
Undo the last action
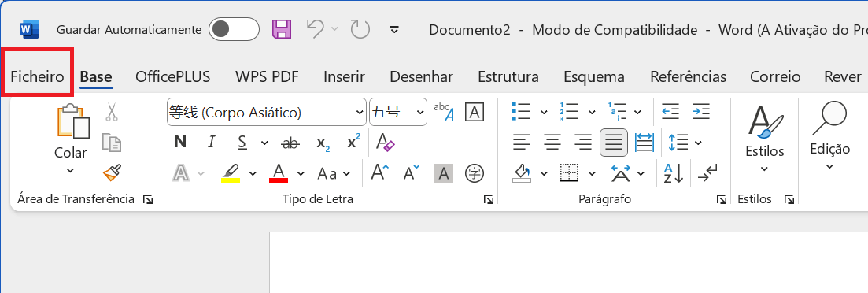(x=316, y=29)
